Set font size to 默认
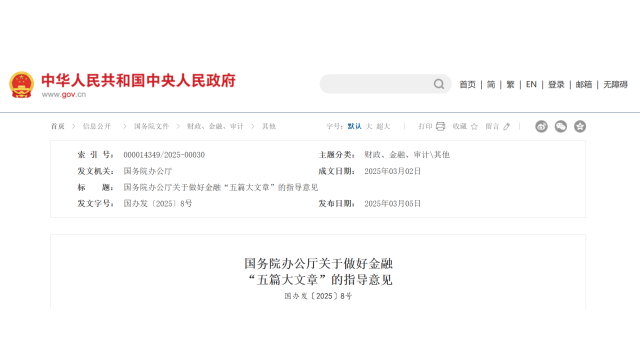This screenshot has height=360, width=640. click(354, 127)
